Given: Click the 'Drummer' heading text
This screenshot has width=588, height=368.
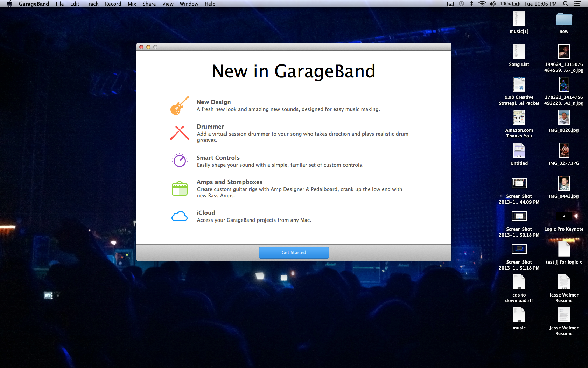Looking at the screenshot, I should click(210, 127).
